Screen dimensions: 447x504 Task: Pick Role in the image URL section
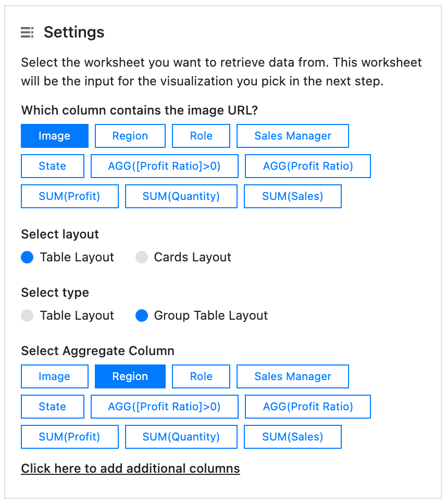(x=201, y=136)
